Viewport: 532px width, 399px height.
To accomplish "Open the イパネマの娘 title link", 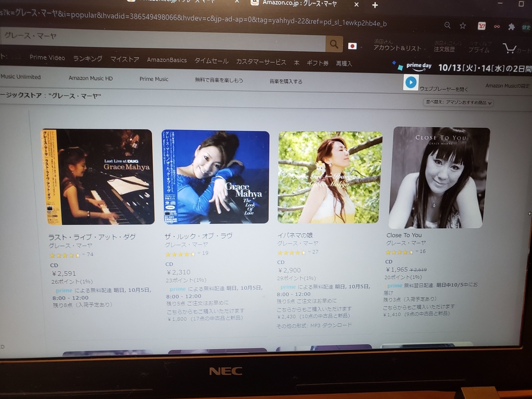I will [x=295, y=235].
